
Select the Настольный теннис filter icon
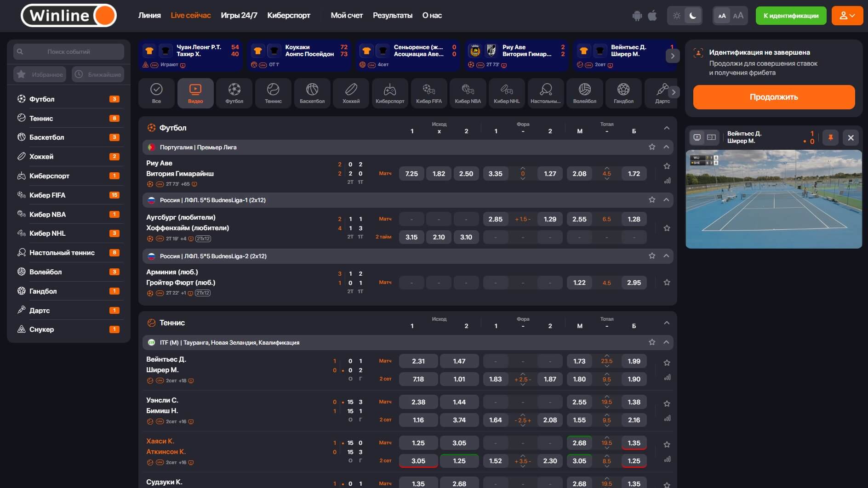coord(546,93)
